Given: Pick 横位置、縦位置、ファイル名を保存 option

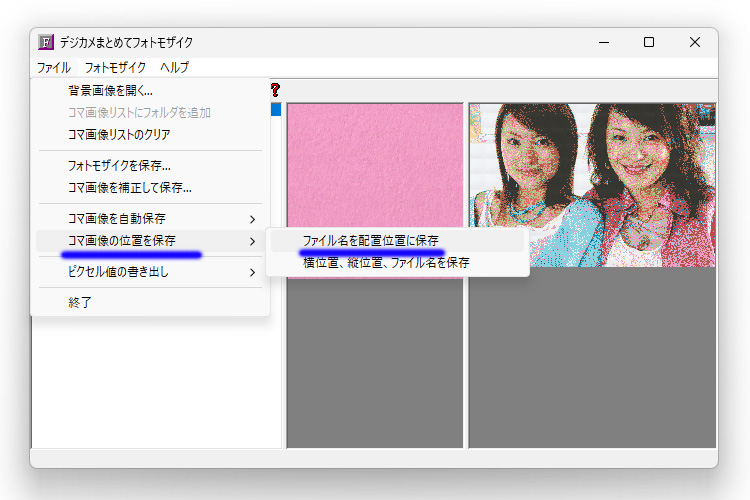Looking at the screenshot, I should [x=386, y=263].
